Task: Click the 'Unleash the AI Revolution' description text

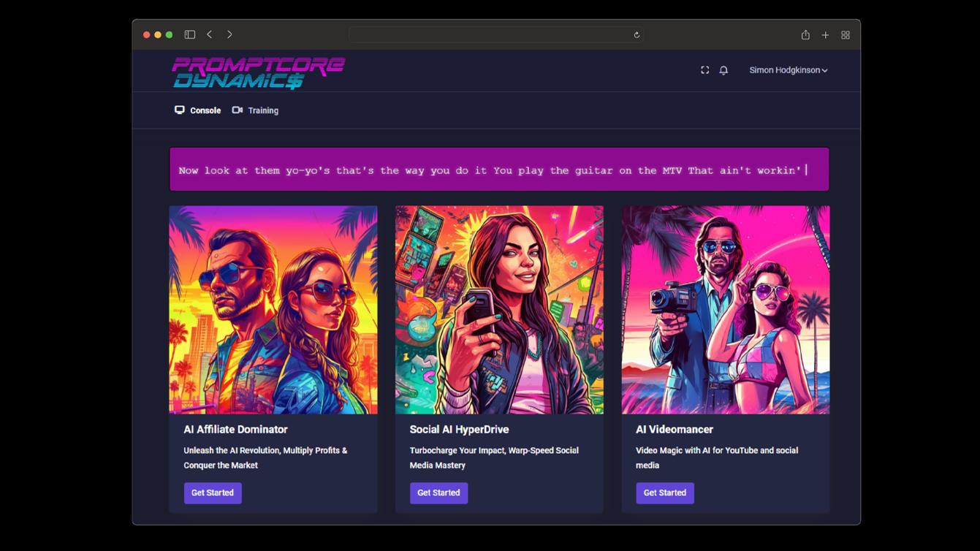Action: 265,457
